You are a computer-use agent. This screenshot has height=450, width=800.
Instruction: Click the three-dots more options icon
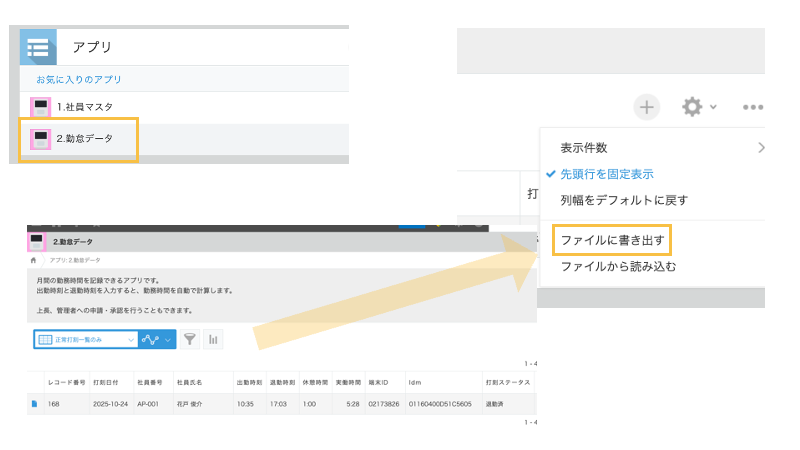(x=753, y=107)
